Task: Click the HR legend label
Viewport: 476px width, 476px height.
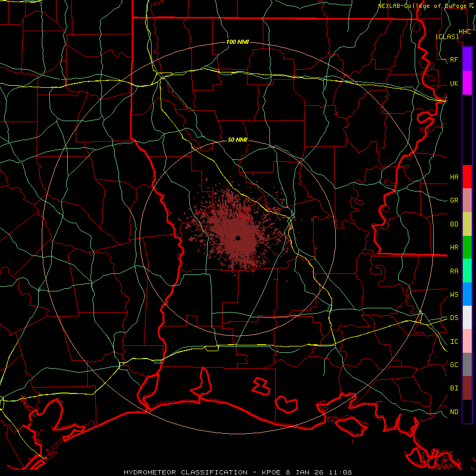Action: pos(454,248)
